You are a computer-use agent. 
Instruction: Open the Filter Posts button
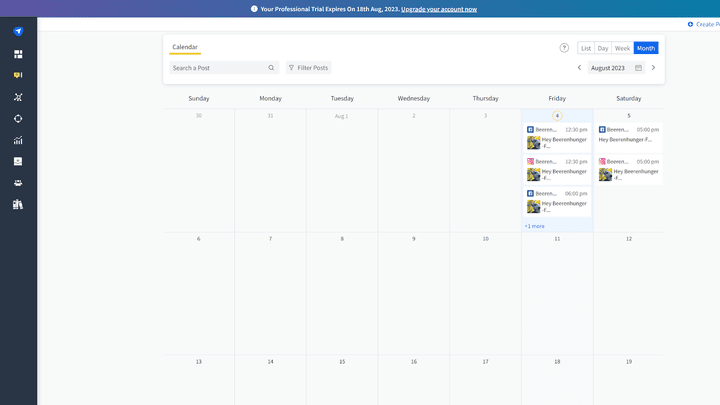pyautogui.click(x=309, y=68)
